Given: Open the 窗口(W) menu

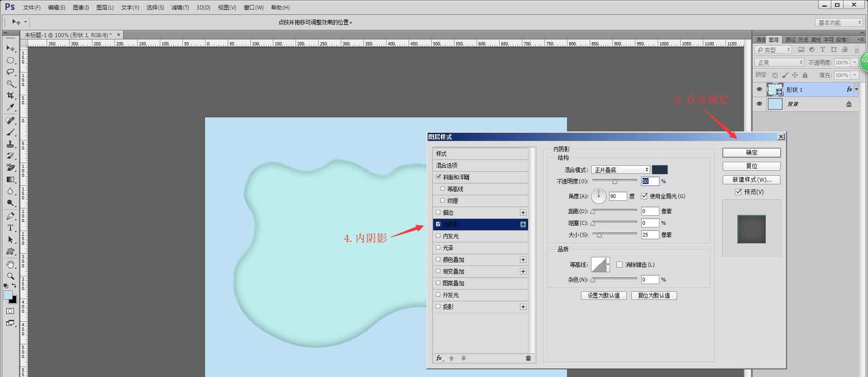Looking at the screenshot, I should click(x=253, y=8).
